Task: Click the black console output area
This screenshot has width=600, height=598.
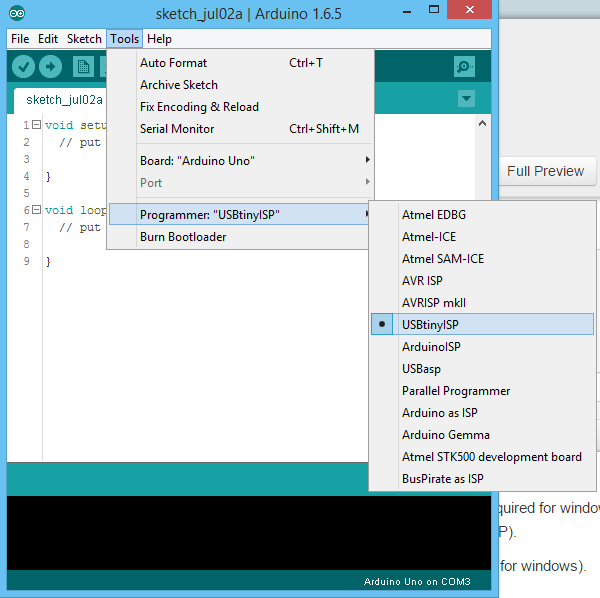Action: point(249,533)
